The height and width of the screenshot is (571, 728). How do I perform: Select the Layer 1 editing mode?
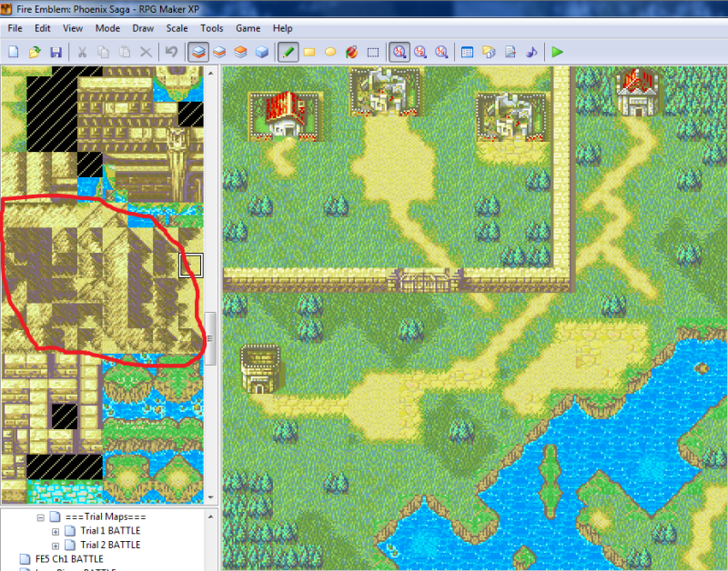coord(198,52)
